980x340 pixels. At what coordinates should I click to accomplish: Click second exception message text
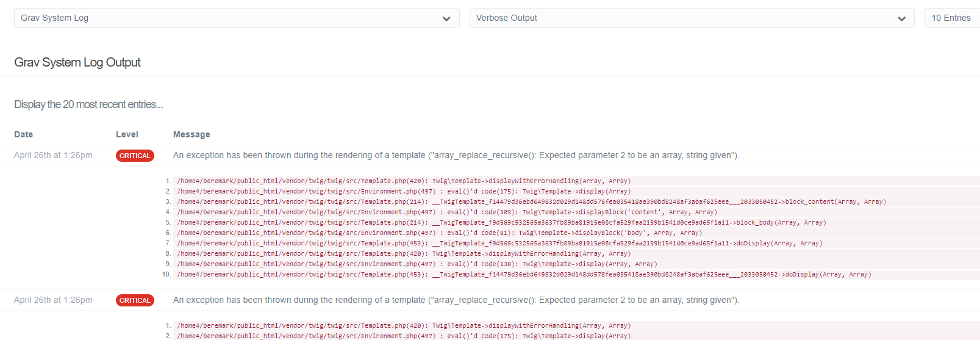coord(456,300)
